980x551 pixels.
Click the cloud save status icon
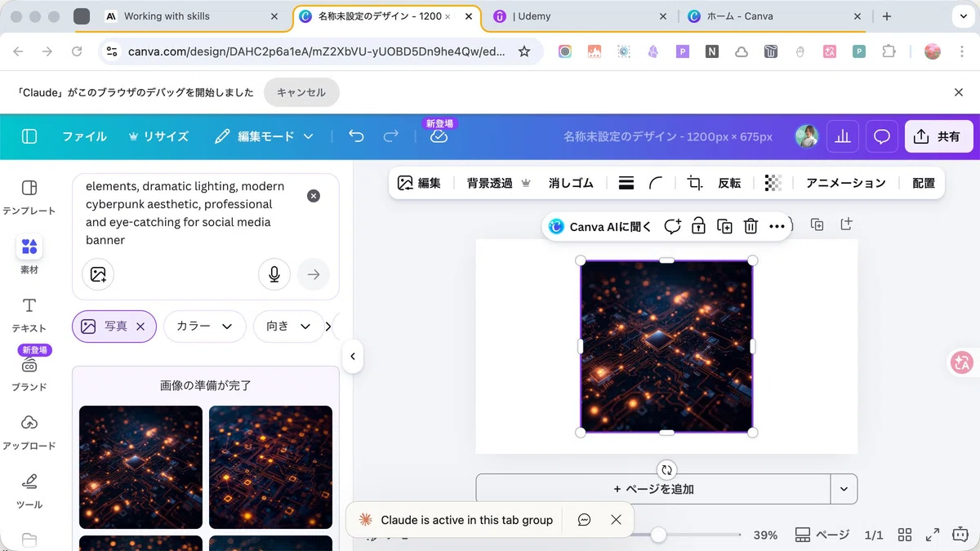[439, 136]
